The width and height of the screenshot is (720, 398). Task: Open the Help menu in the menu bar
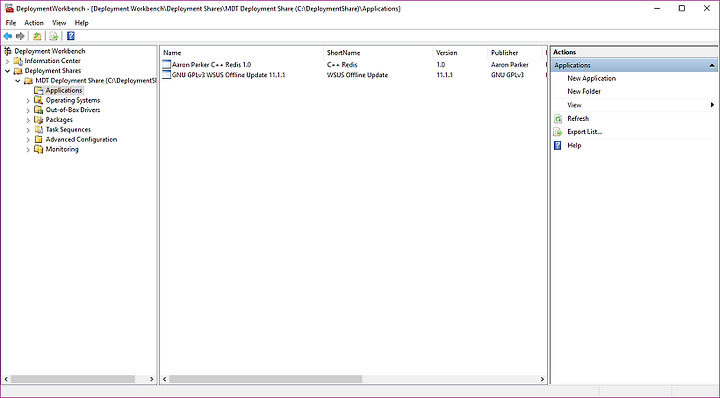point(81,22)
